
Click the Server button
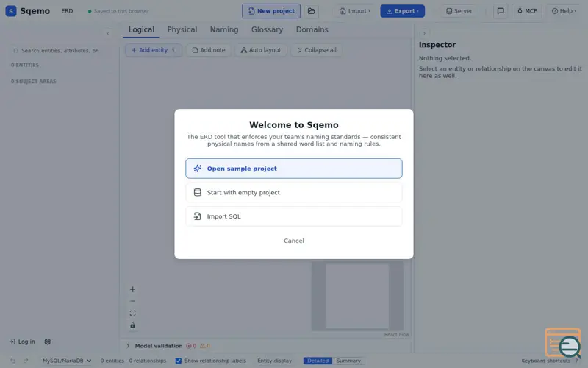click(459, 11)
